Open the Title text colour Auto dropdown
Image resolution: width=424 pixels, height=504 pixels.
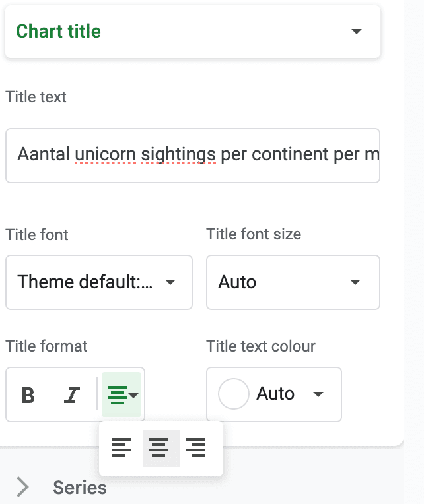point(273,394)
